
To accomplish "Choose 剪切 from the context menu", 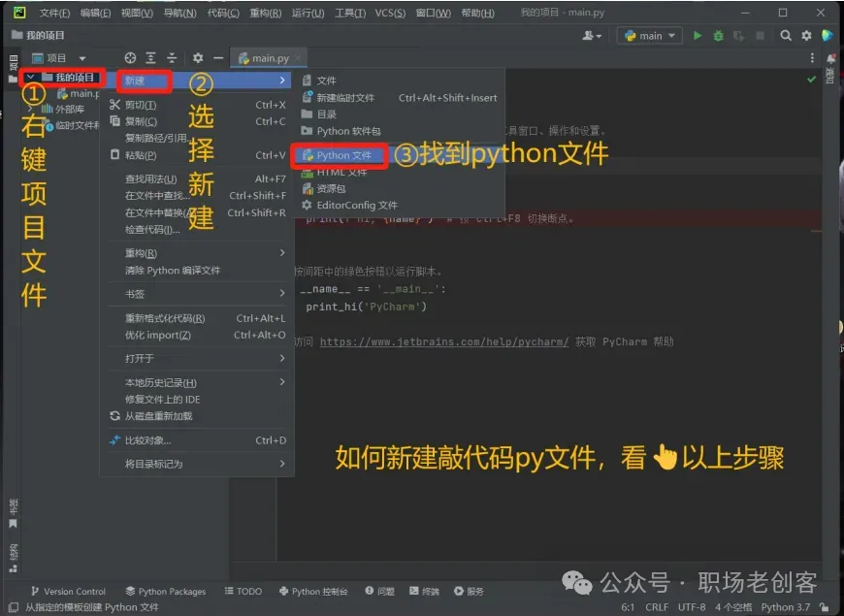I will 197,105.
